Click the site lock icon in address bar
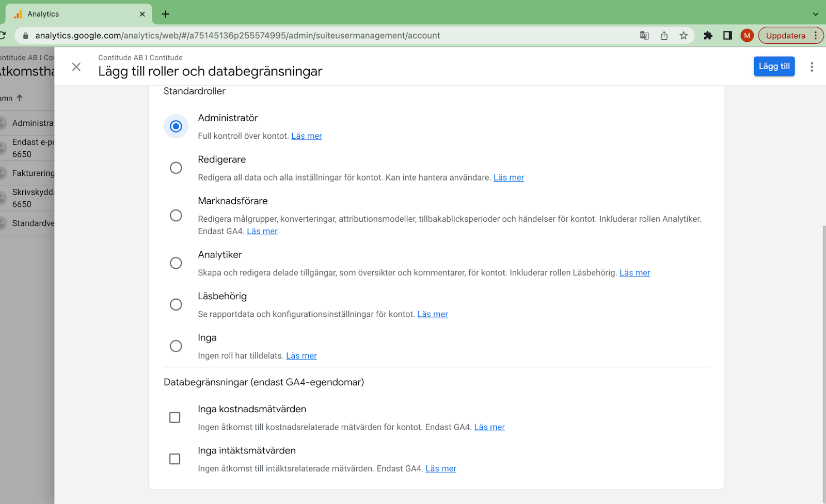 pyautogui.click(x=25, y=36)
